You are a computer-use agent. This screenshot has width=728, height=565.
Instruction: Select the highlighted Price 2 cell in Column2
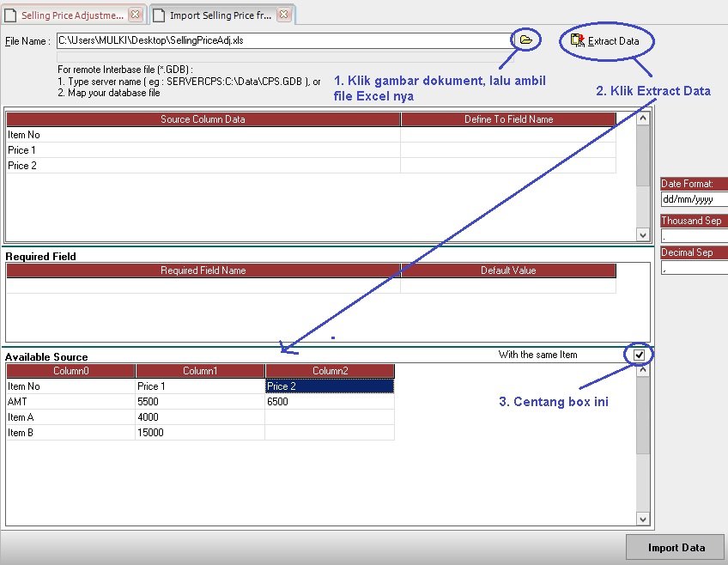click(x=330, y=386)
